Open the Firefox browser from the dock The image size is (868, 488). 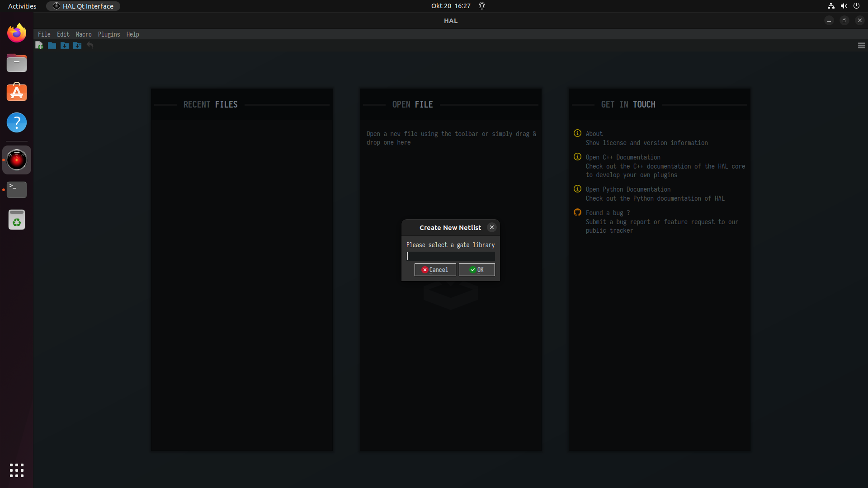tap(16, 33)
